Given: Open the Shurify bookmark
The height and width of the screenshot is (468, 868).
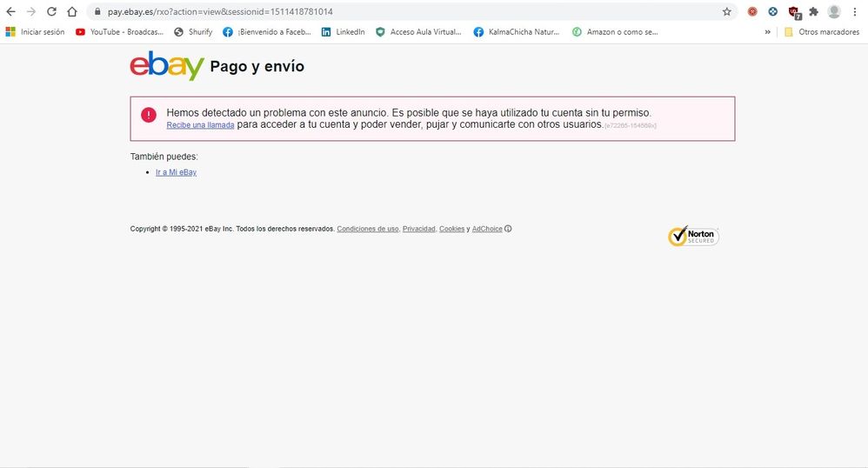Looking at the screenshot, I should 193,32.
